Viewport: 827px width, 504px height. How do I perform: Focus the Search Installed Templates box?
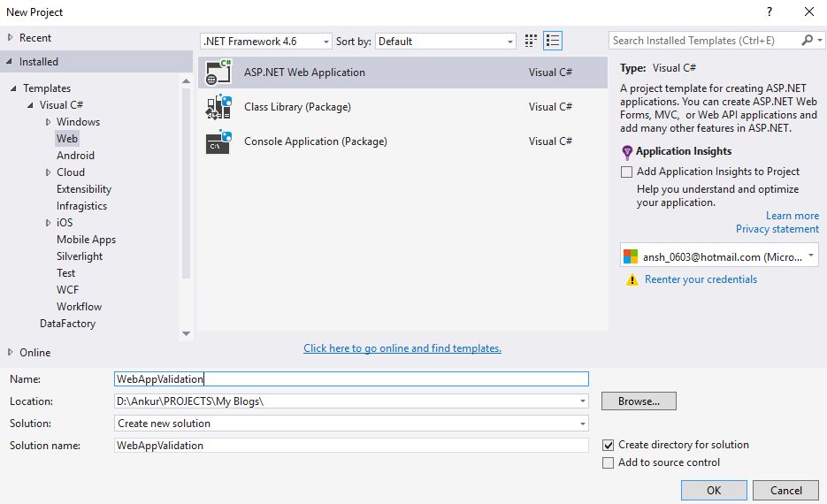pyautogui.click(x=705, y=41)
